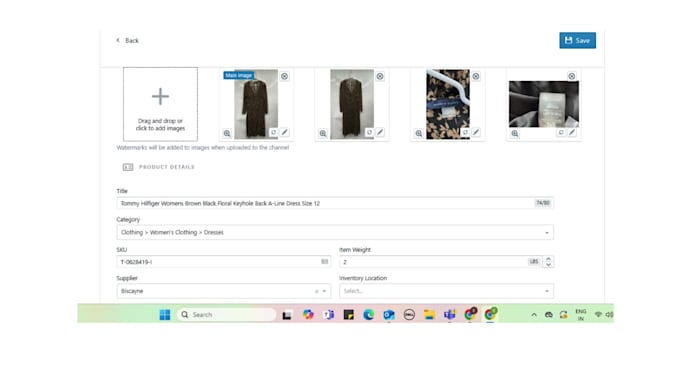
Task: Click the taskbar Search box
Action: point(226,315)
